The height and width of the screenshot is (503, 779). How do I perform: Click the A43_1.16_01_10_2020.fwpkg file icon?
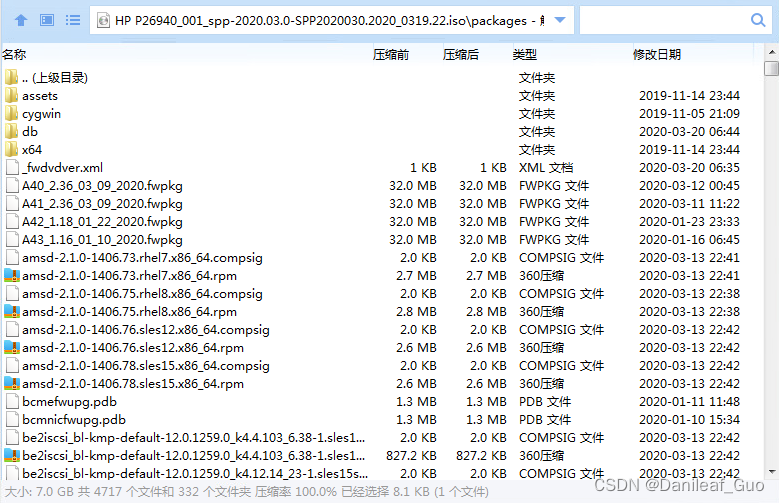tap(12, 240)
